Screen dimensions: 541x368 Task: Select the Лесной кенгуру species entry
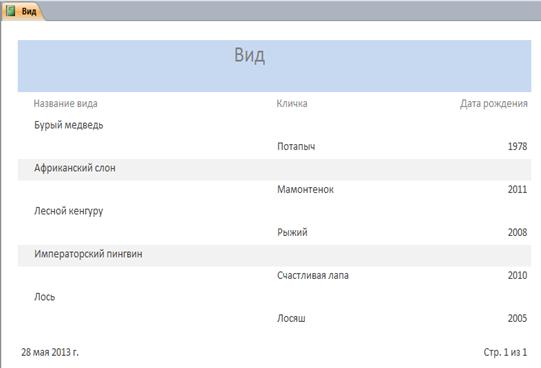[x=69, y=211]
